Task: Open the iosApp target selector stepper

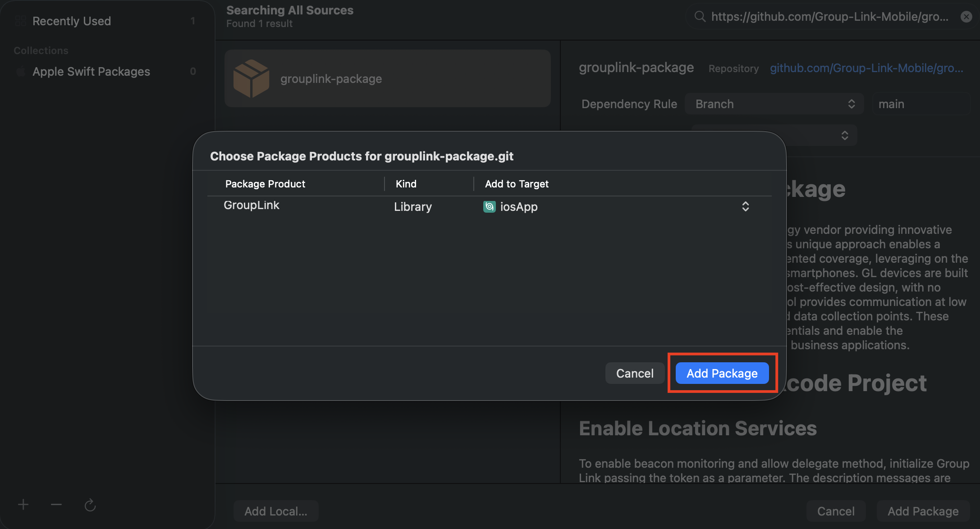Action: (746, 206)
